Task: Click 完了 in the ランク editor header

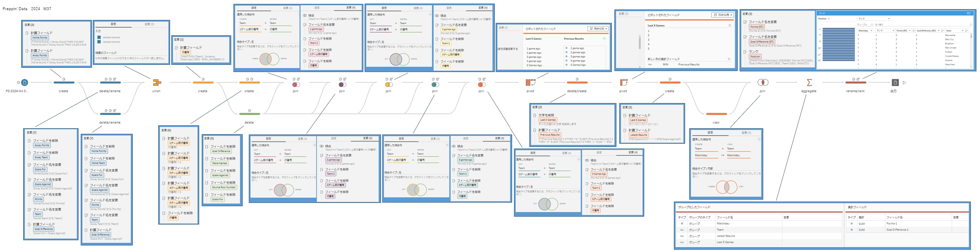Action: (x=969, y=13)
